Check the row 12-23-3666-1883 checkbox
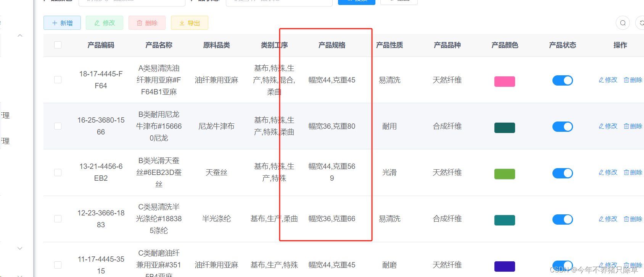This screenshot has height=277, width=644. point(58,219)
